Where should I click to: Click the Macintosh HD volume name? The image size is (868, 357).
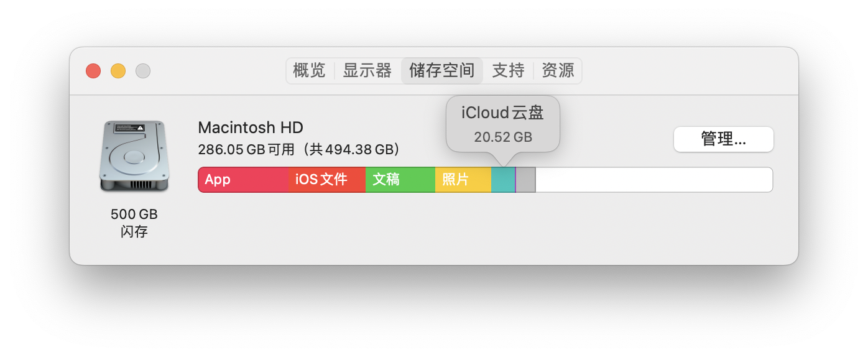(x=251, y=127)
